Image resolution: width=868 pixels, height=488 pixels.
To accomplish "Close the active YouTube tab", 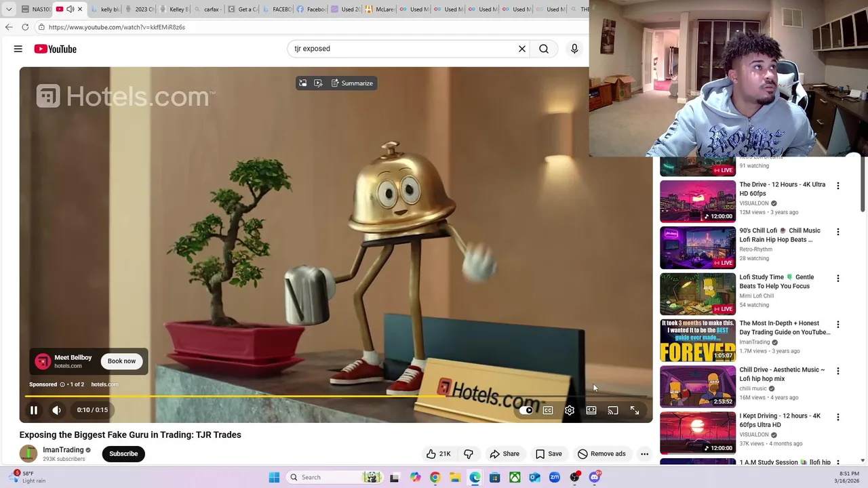I will coord(80,9).
